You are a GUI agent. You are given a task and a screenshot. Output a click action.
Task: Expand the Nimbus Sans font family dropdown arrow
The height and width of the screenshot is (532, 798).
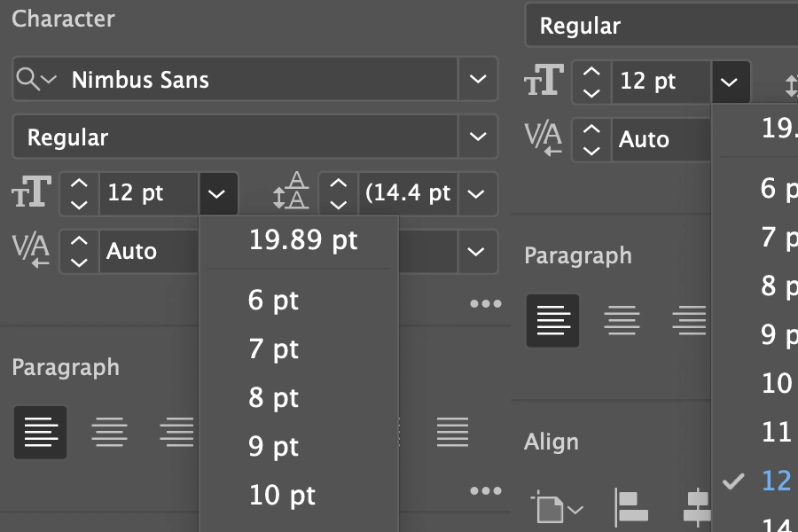477,80
